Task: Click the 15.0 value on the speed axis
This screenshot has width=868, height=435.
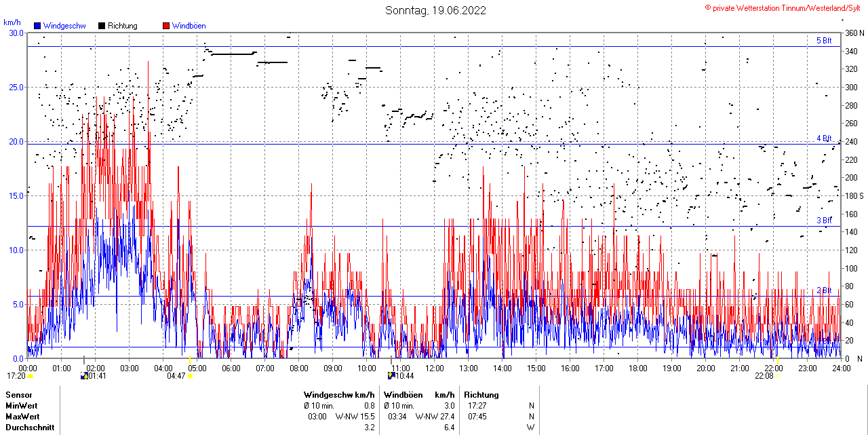Action: pos(16,195)
